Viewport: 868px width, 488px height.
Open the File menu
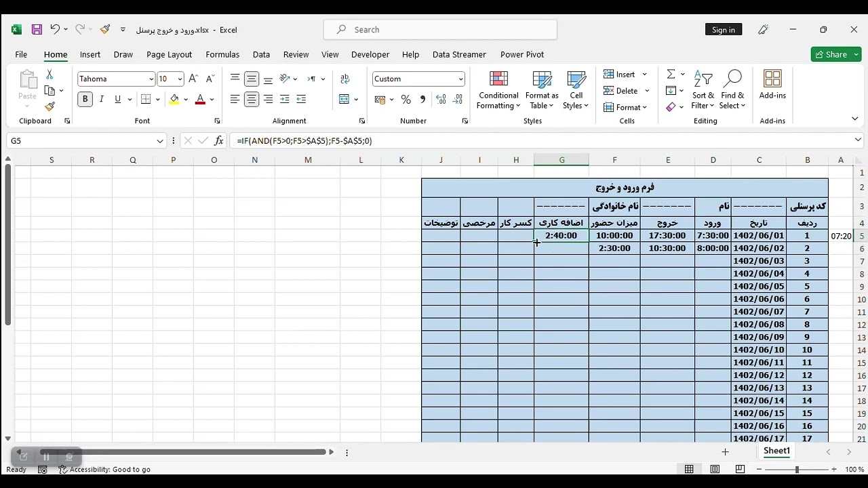(21, 55)
